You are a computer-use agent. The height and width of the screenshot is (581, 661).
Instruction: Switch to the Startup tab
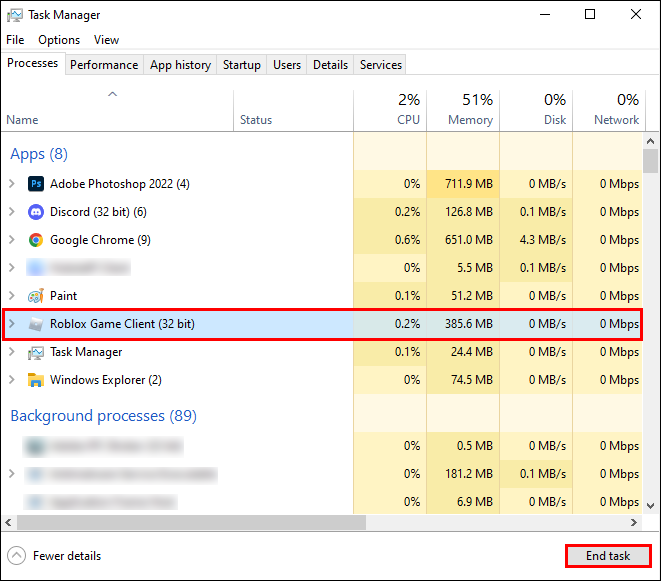[242, 65]
